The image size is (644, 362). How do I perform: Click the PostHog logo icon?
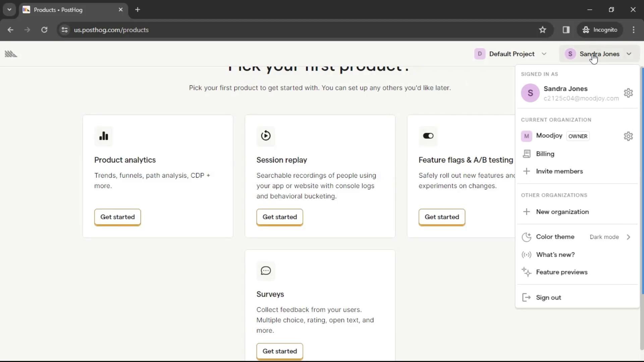11,54
